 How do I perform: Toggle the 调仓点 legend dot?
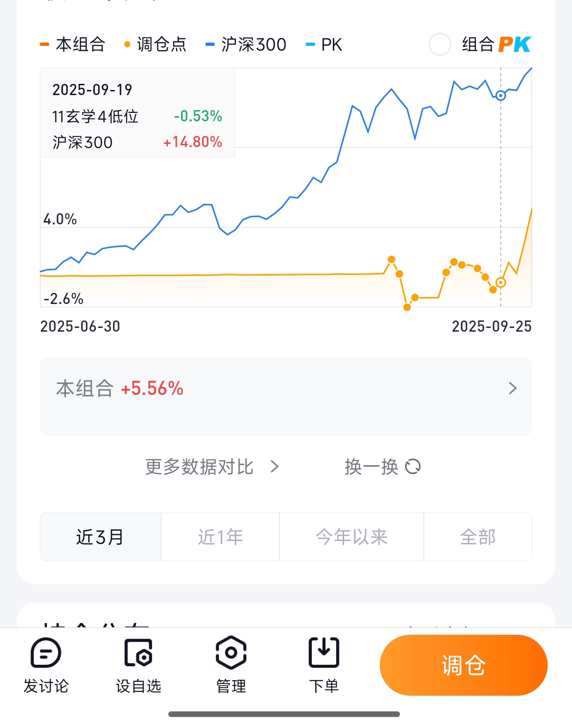pyautogui.click(x=127, y=45)
